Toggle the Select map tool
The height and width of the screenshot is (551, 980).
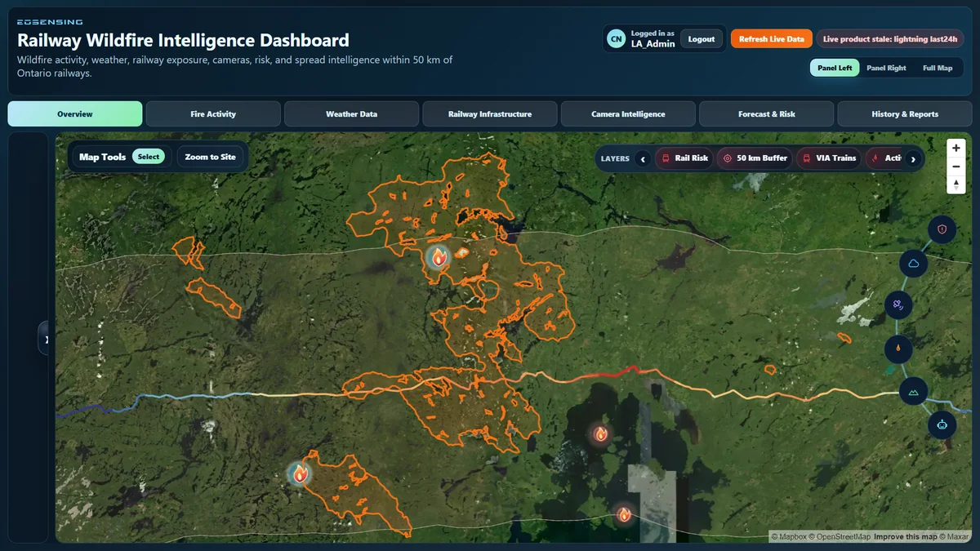click(x=149, y=157)
